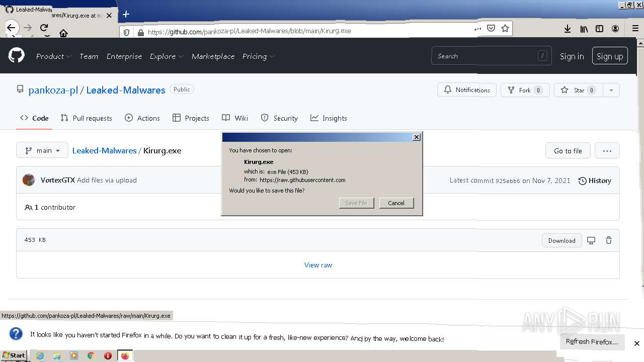The width and height of the screenshot is (644, 362).
Task: Switch to the Insights tab
Action: click(x=329, y=118)
